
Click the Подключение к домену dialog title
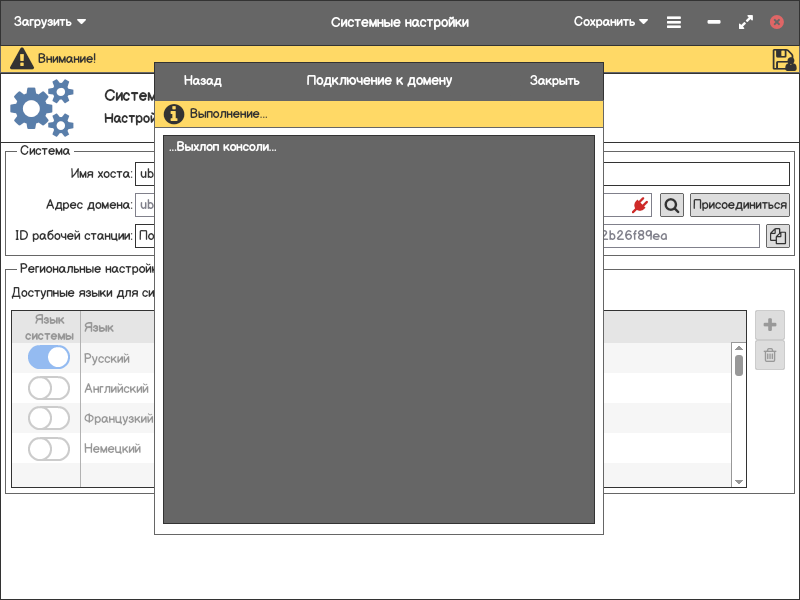coord(379,81)
